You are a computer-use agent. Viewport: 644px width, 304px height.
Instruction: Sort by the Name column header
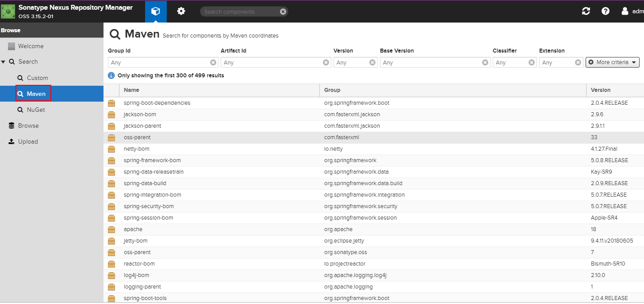[x=219, y=90]
